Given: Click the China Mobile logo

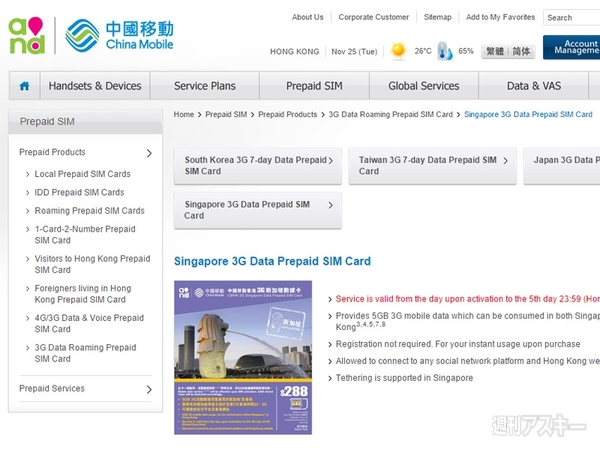Looking at the screenshot, I should tap(119, 36).
